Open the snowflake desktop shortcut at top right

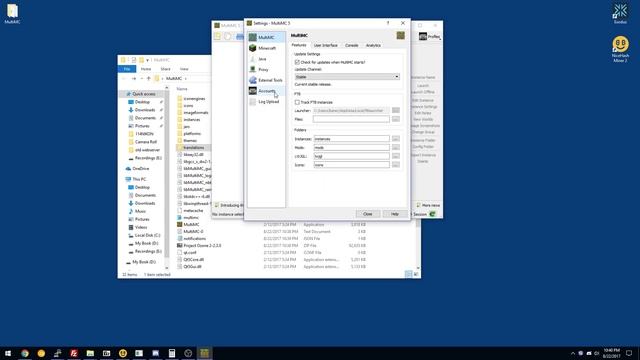pyautogui.click(x=620, y=13)
